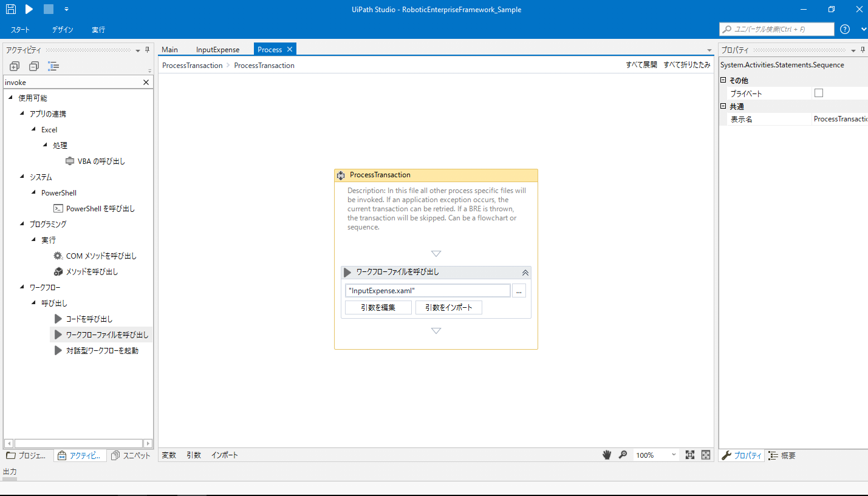Image resolution: width=868 pixels, height=496 pixels.
Task: Activate the pan hand tool
Action: (607, 455)
